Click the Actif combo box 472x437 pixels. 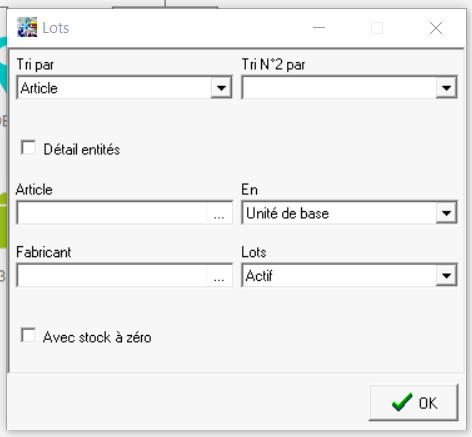click(x=349, y=276)
